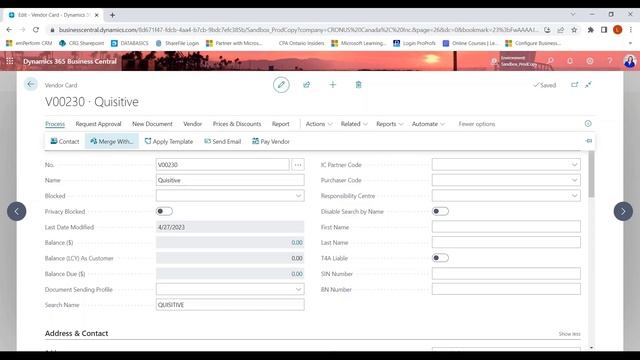
Task: Click the vertical scrollbar on vendor card
Action: [x=591, y=175]
